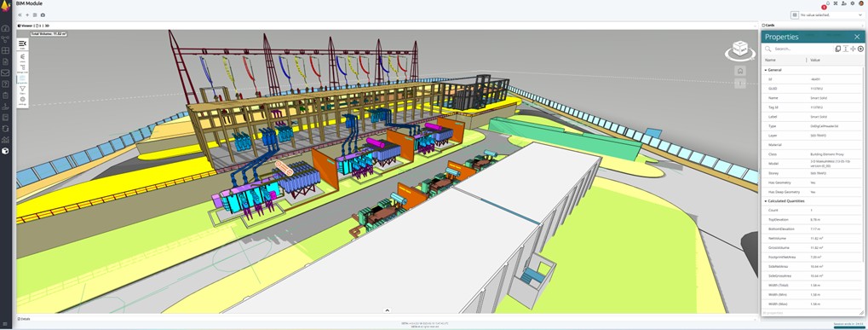The height and width of the screenshot is (330, 868).
Task: Open the 'No value selected' dropdown
Action: [x=827, y=15]
